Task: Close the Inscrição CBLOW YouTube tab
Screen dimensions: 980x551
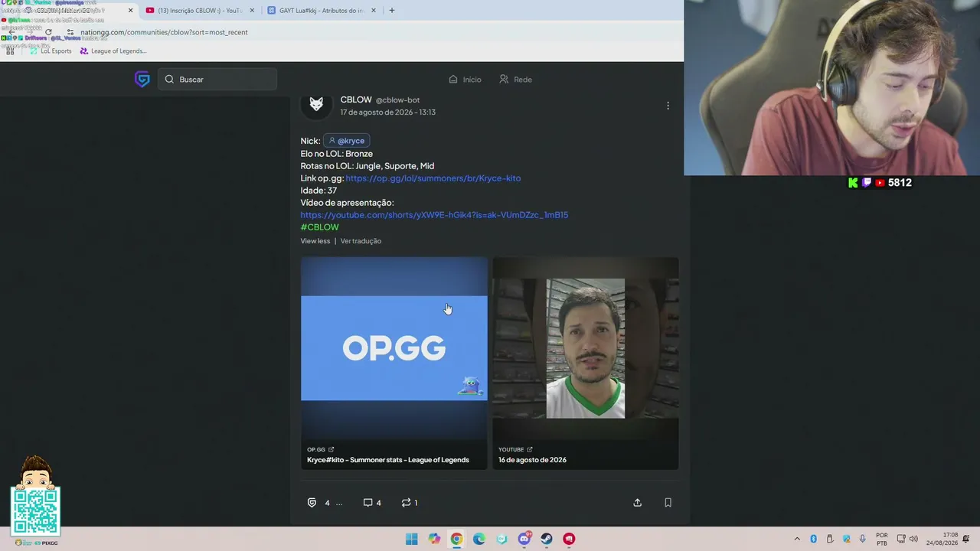Action: tap(252, 11)
